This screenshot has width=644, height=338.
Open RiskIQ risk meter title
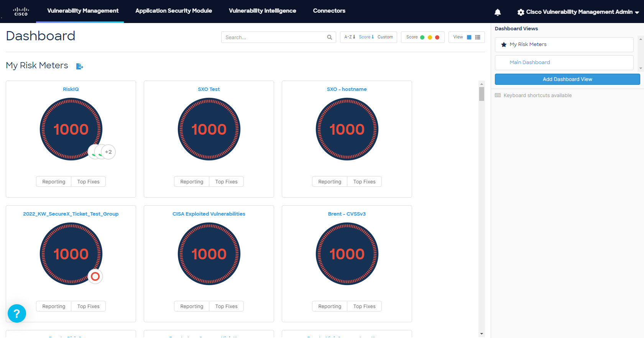pyautogui.click(x=71, y=89)
